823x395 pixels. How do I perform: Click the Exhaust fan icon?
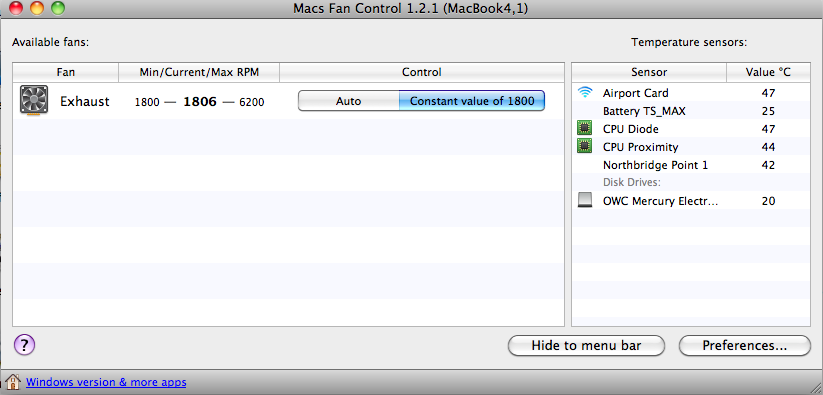[x=34, y=100]
